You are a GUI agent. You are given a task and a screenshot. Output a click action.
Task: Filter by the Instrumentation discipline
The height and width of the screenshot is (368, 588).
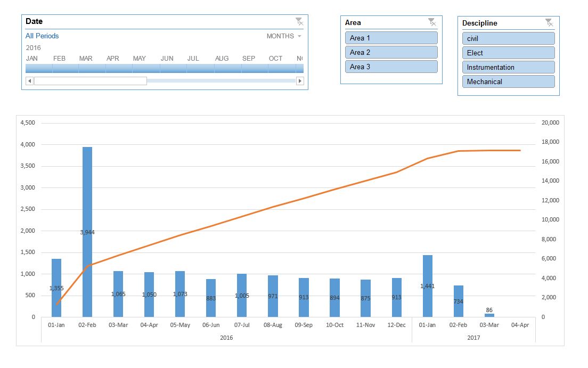[508, 67]
